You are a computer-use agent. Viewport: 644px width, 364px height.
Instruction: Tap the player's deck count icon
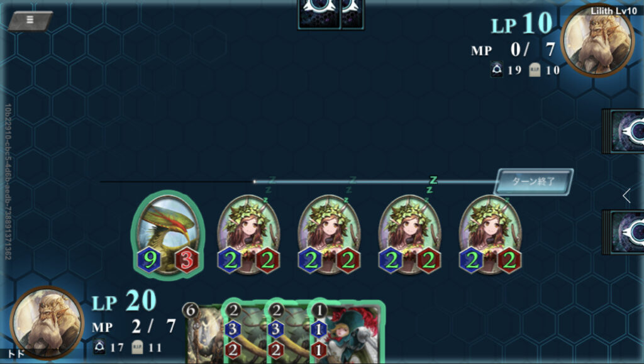[99, 347]
